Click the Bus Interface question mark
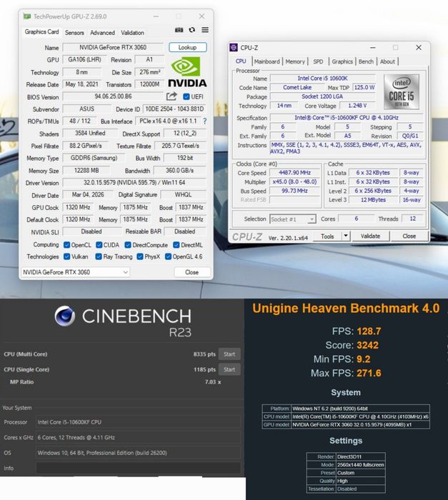The width and height of the screenshot is (448, 500). (205, 121)
